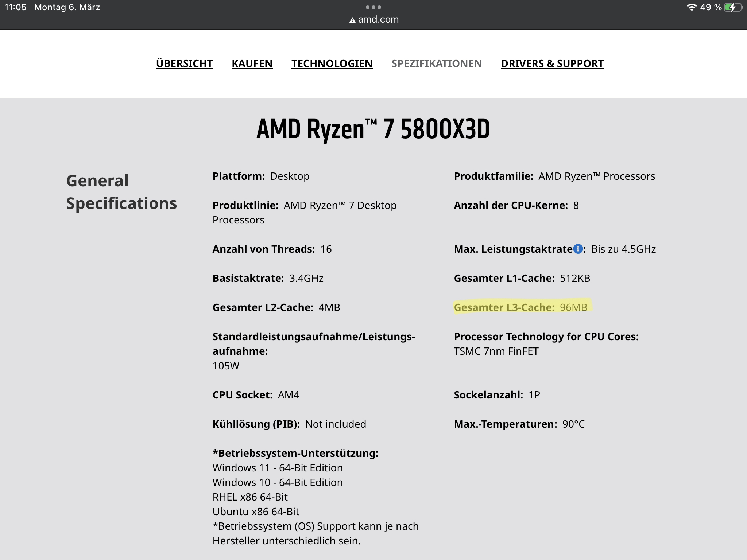Image resolution: width=747 pixels, height=560 pixels.
Task: Open the ÜBERSICHT tab
Action: pyautogui.click(x=184, y=63)
